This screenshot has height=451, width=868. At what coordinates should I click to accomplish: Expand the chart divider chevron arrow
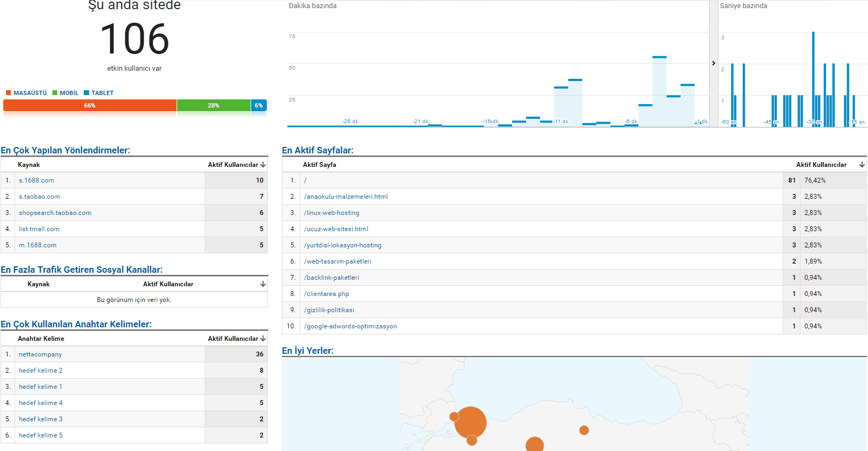[714, 63]
